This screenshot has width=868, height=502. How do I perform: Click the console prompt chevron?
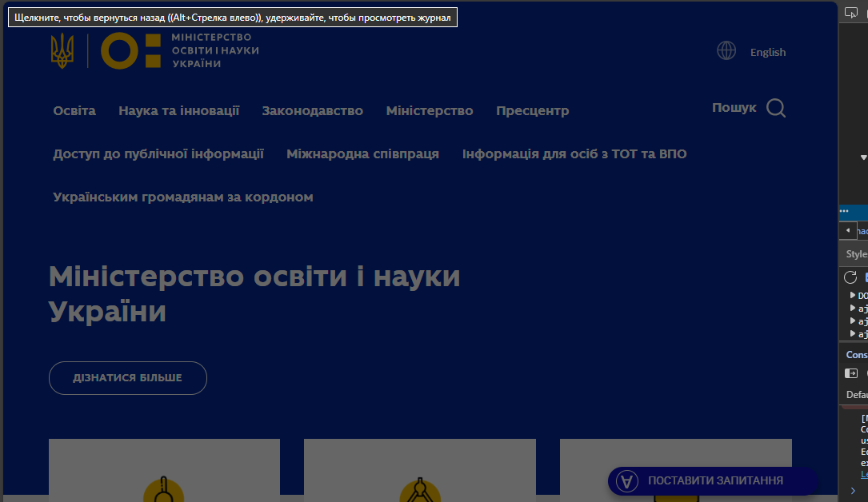coord(853,490)
